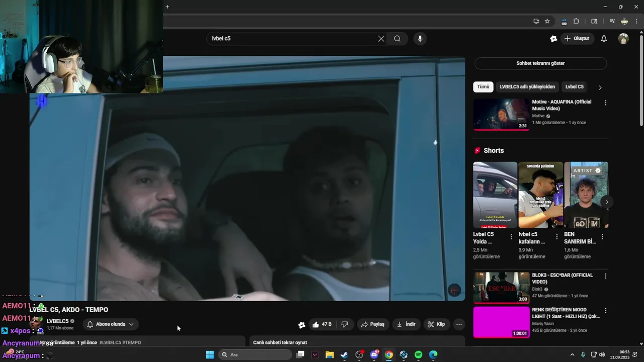Expand the Abone olundu subscription dropdown
The height and width of the screenshot is (362, 644).
click(111, 324)
